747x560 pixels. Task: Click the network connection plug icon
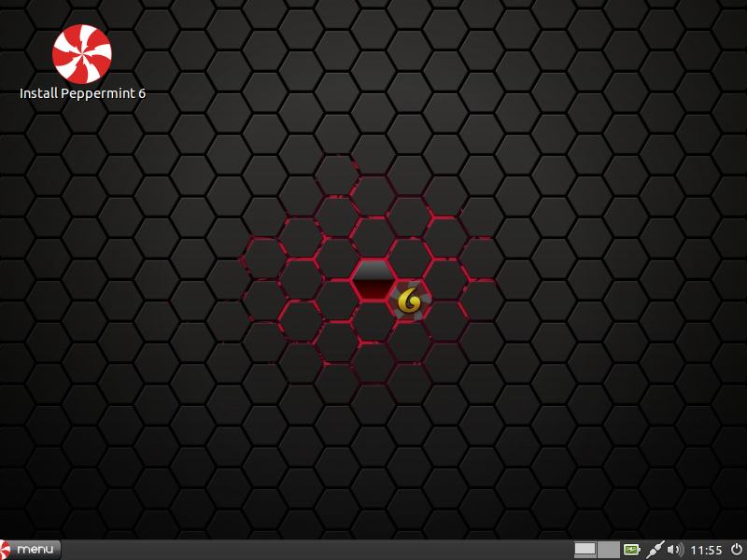655,550
